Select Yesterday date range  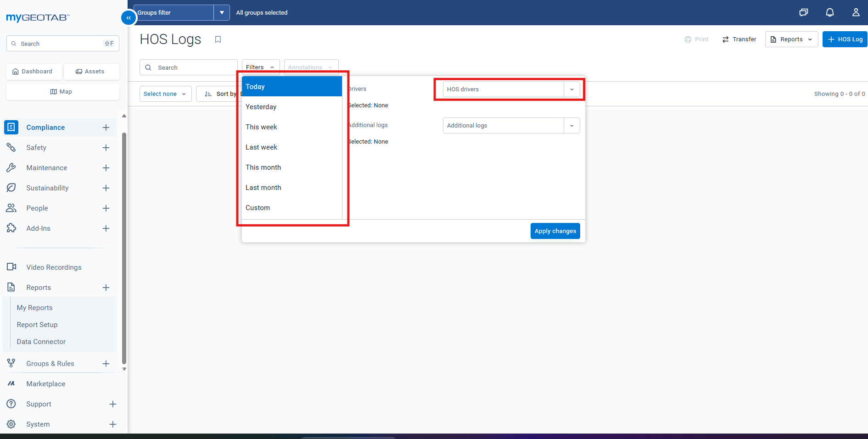tap(292, 106)
